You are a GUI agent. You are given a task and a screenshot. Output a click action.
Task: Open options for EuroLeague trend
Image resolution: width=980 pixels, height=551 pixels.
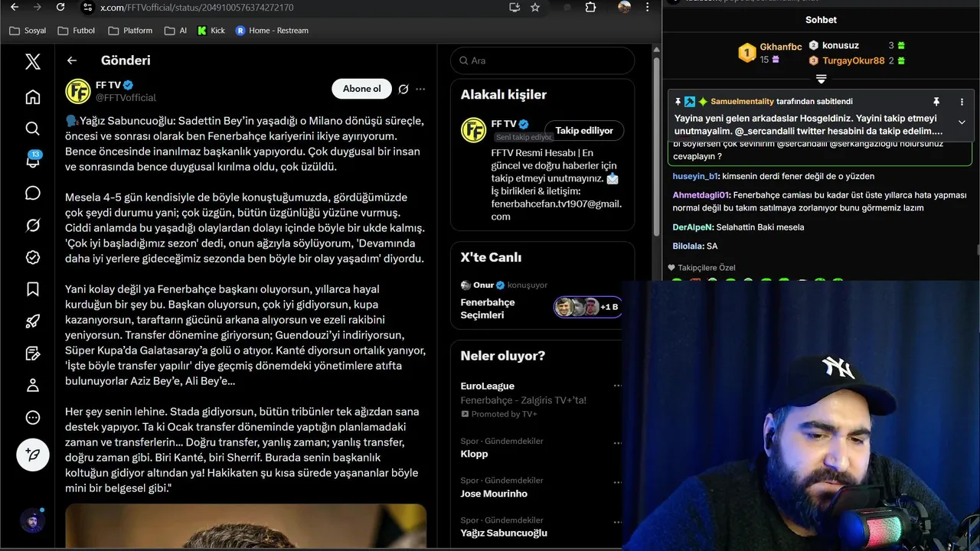pos(617,386)
